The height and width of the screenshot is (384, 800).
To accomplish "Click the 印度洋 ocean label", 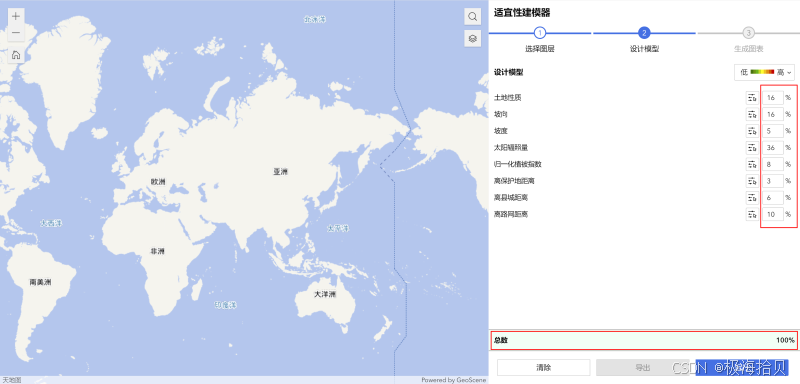I will 226,305.
